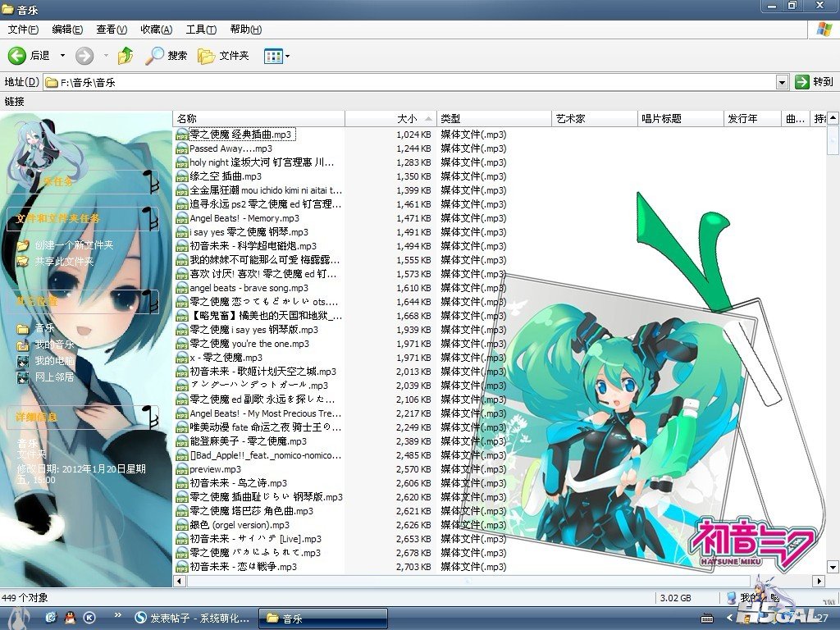The height and width of the screenshot is (630, 840).
Task: Click the green Up folder icon
Action: point(126,55)
